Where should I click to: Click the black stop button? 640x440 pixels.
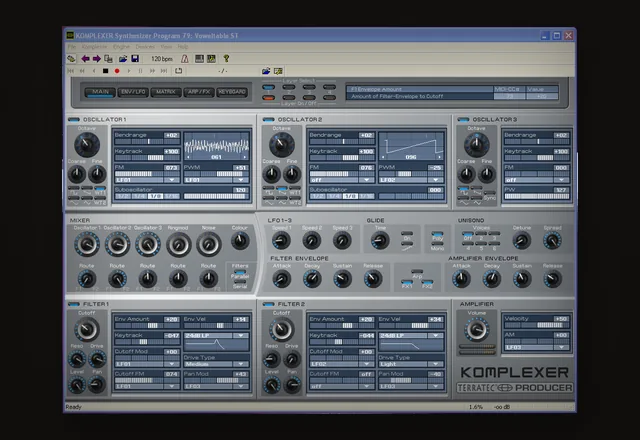click(105, 71)
